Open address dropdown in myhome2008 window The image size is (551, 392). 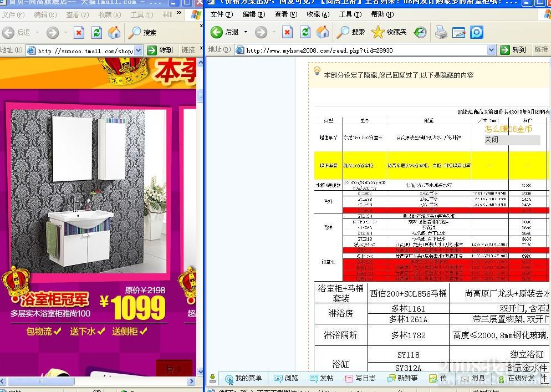[x=491, y=50]
